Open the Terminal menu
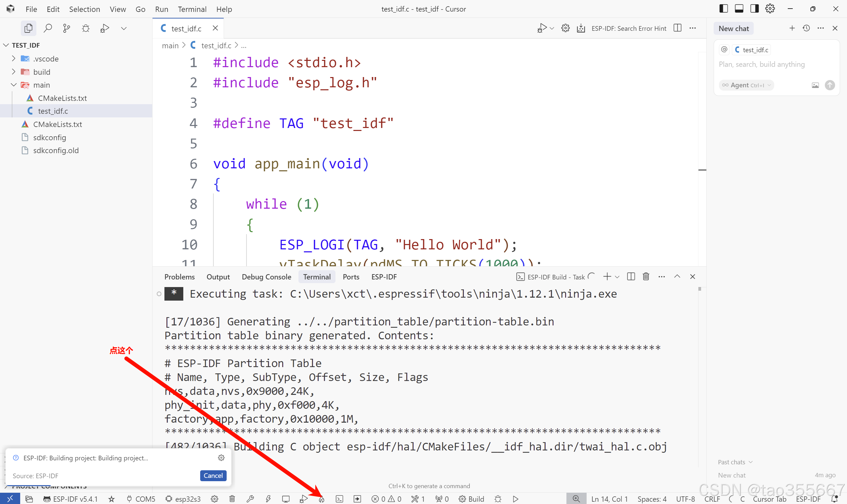The image size is (847, 504). (192, 9)
